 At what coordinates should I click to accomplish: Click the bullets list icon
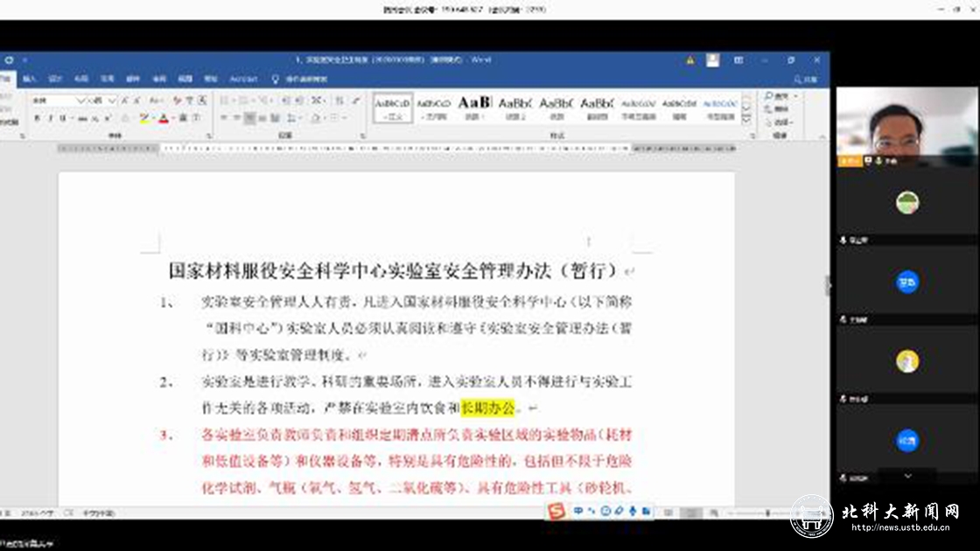pos(225,101)
